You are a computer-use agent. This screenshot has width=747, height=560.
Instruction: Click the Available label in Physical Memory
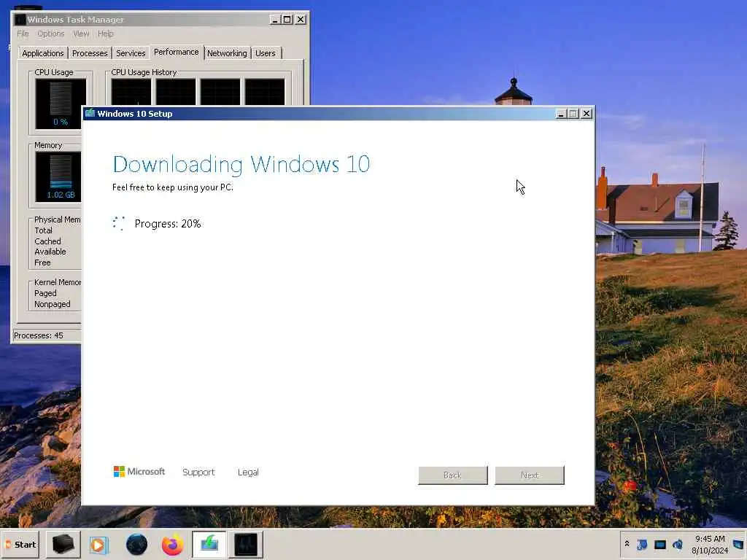(50, 252)
